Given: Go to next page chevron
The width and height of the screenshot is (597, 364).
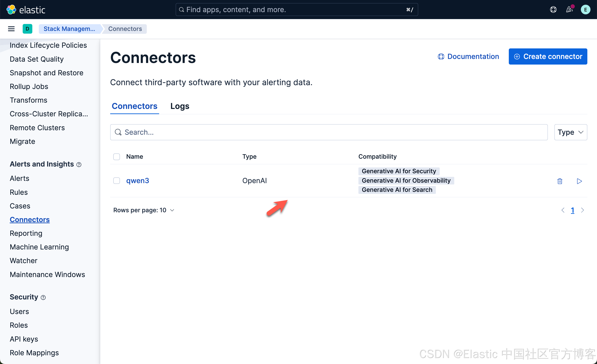Looking at the screenshot, I should 582,210.
